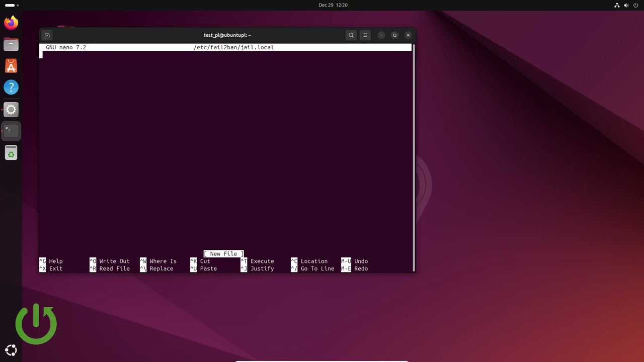Viewport: 644px width, 362px height.
Task: Click the ^T Execute shortcut label
Action: pos(257,261)
